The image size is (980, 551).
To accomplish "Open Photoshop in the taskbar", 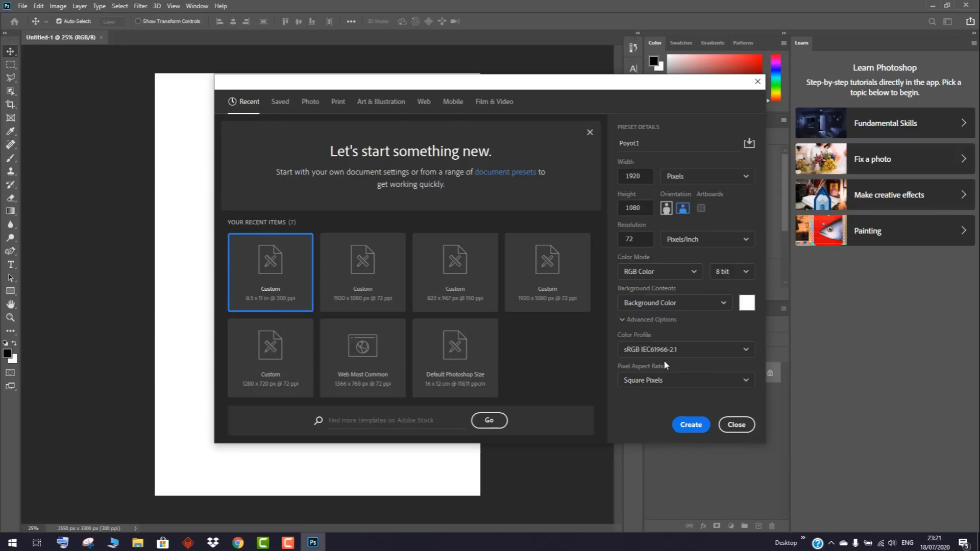I will click(313, 542).
